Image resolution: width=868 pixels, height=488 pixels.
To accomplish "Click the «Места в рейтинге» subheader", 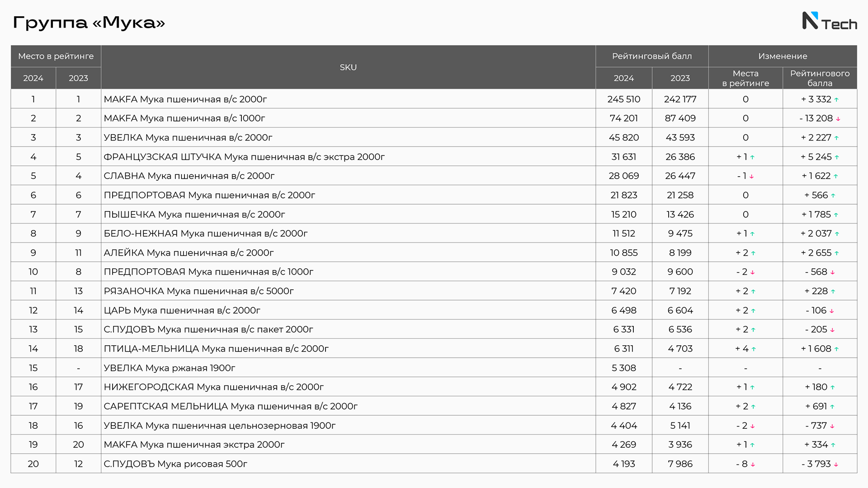I will [x=745, y=78].
